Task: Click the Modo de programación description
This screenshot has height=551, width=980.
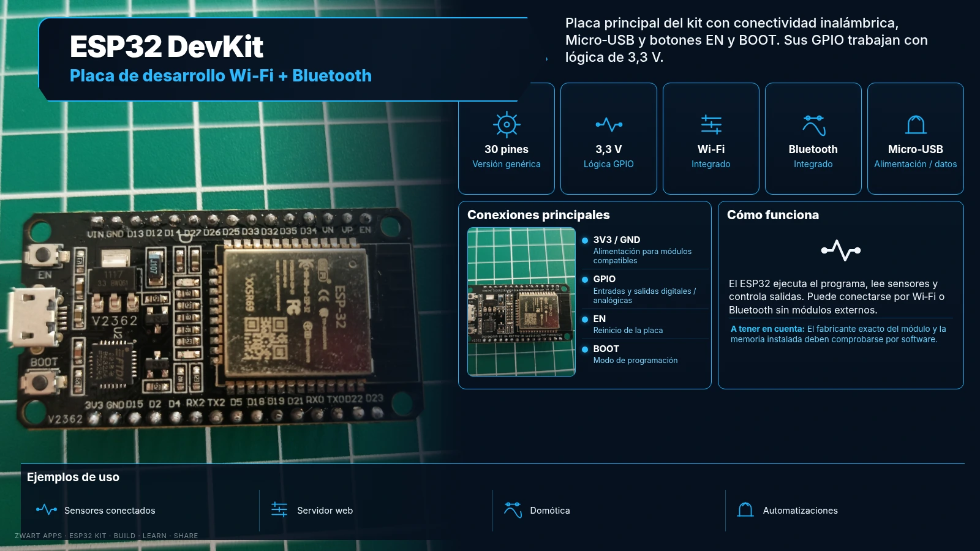Action: [635, 361]
